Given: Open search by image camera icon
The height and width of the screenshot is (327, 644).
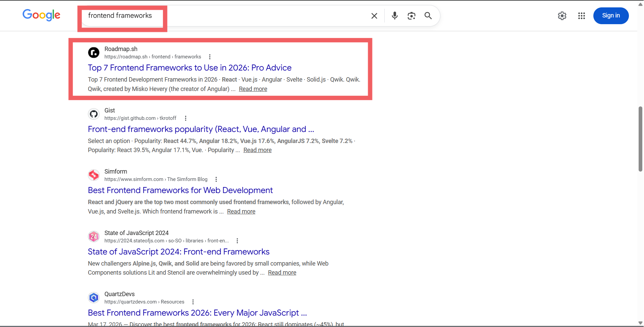Looking at the screenshot, I should [412, 16].
